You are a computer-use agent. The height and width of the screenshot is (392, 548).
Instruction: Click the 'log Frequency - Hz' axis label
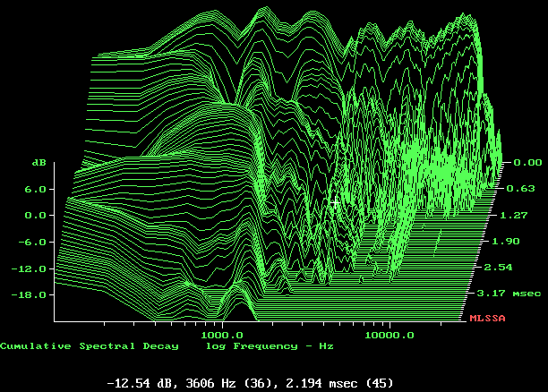pos(270,346)
